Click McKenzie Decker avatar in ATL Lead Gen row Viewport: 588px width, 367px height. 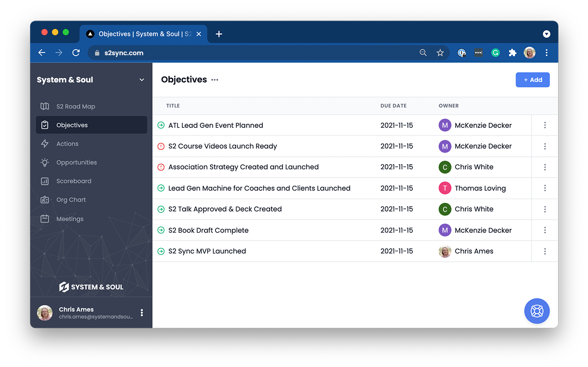click(x=445, y=125)
